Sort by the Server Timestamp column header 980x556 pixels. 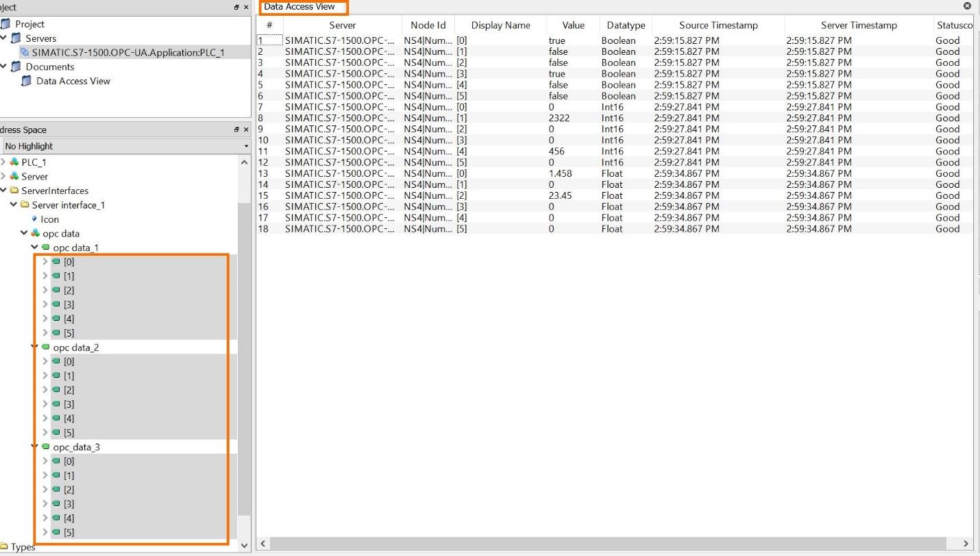click(x=859, y=25)
